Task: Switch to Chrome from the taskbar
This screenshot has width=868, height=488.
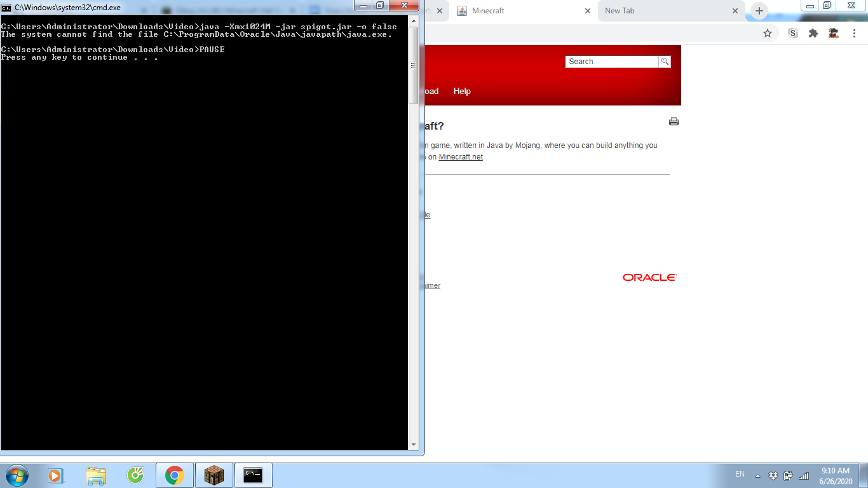Action: 175,475
